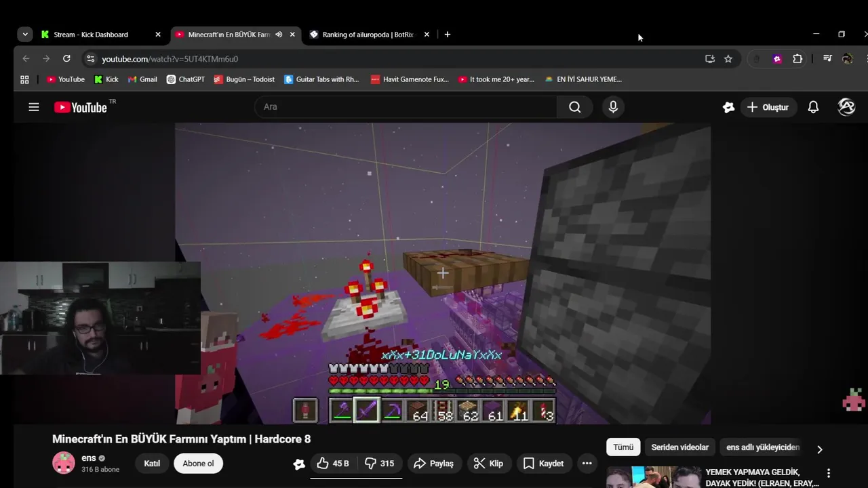Click the video title Minecraft'ın En BÜYÜK Farmını
The width and height of the screenshot is (868, 488).
pos(181,439)
